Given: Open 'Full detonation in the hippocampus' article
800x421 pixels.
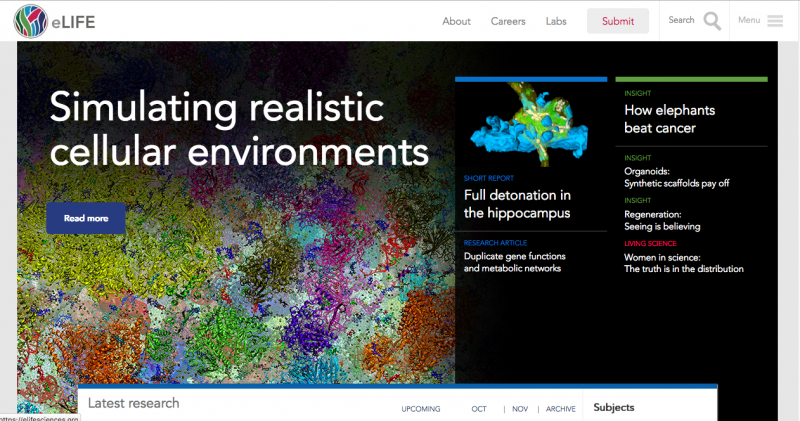Looking at the screenshot, I should pos(517,203).
